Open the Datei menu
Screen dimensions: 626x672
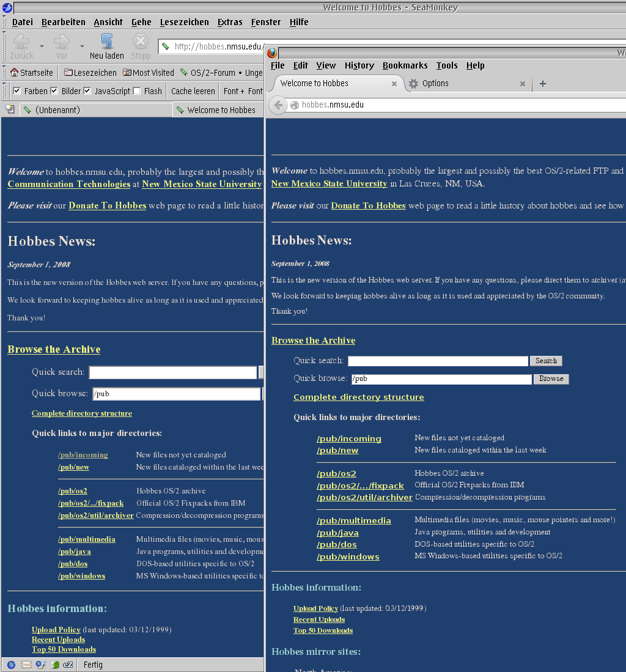click(22, 22)
